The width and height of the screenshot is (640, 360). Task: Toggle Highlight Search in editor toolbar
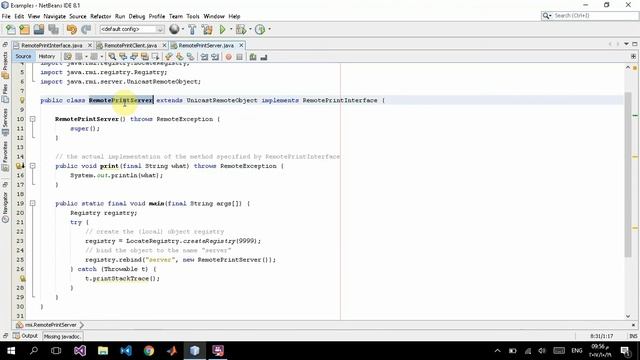click(144, 57)
